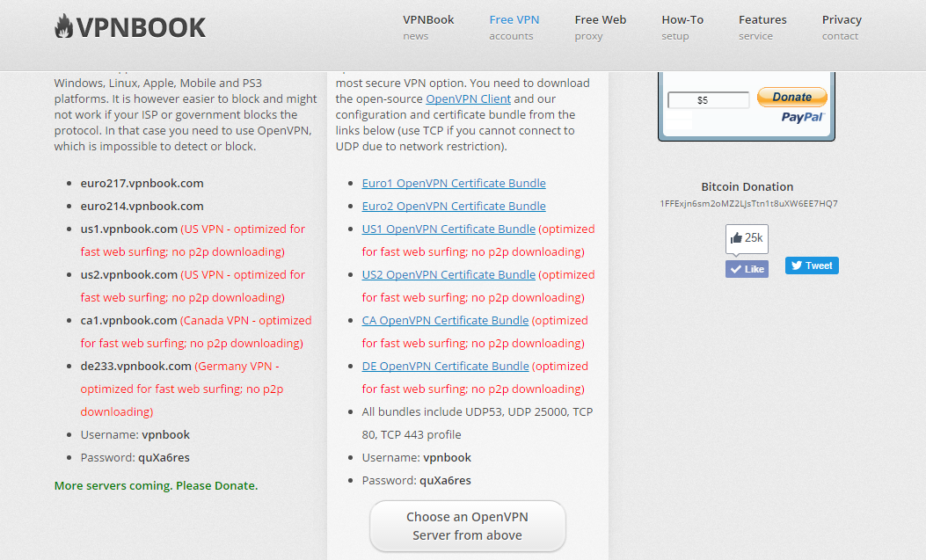Click the PayPal Donate button
926x560 pixels.
point(792,97)
